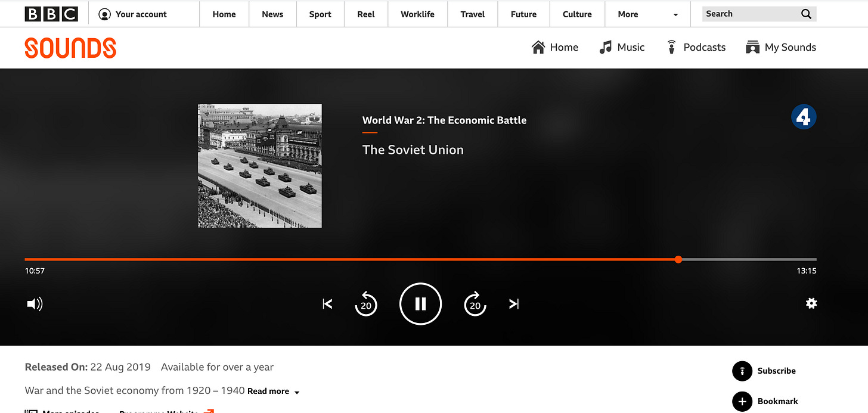Viewport: 868px width, 413px height.
Task: Go to the Home nav tab
Action: tap(224, 14)
